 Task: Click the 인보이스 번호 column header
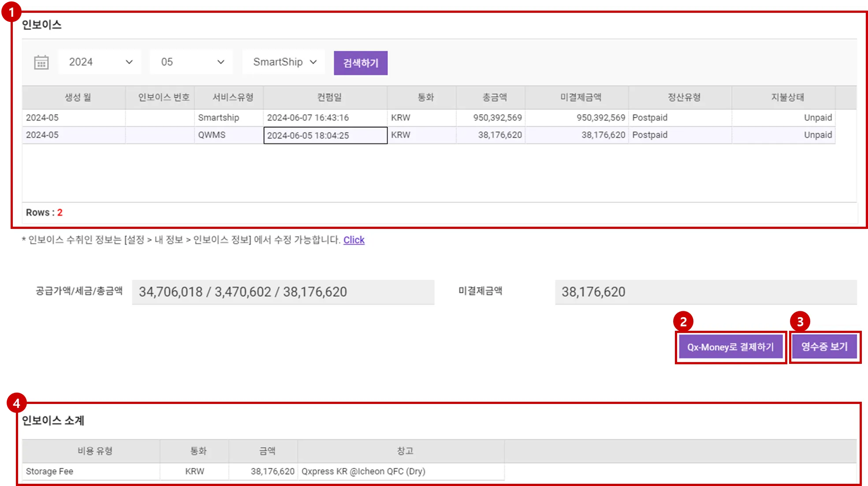(164, 97)
